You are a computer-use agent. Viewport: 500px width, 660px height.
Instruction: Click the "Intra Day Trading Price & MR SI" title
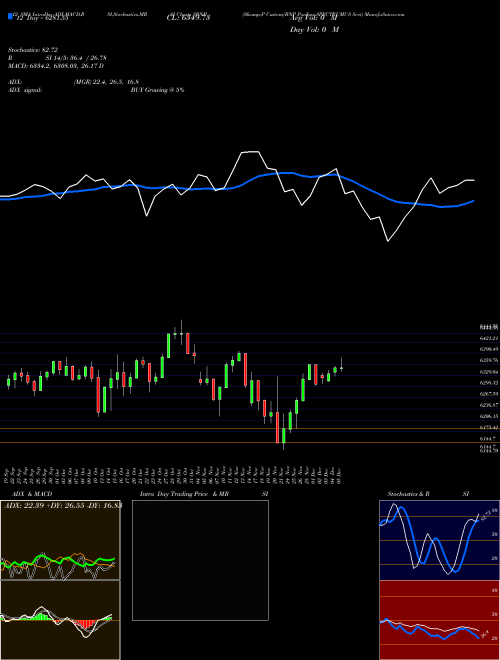204,494
